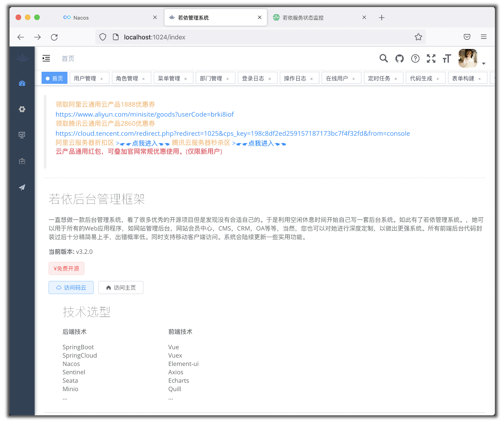The image size is (504, 424).
Task: Close the 角色管理 tag
Action: tap(143, 78)
